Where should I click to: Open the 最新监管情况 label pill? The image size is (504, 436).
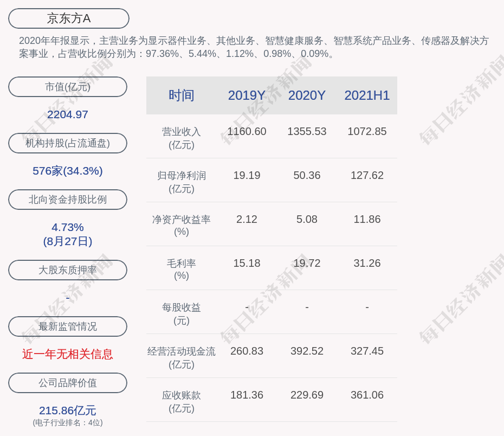click(68, 326)
